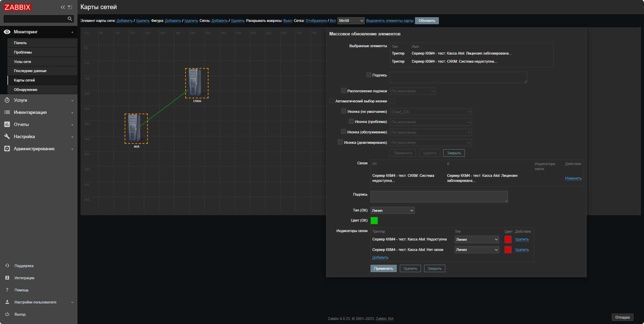Open Услуги section via clock icon
Viewport: 644px width, 324px height.
click(7, 100)
